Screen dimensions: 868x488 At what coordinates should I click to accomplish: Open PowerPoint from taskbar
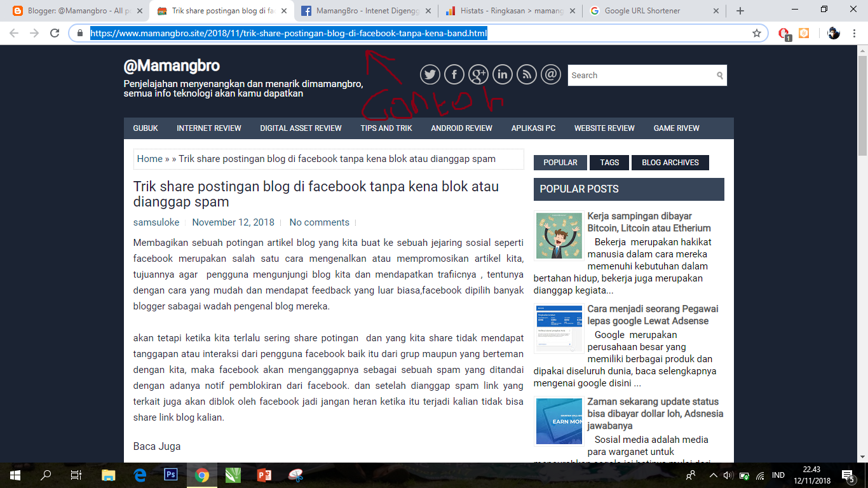(x=264, y=475)
